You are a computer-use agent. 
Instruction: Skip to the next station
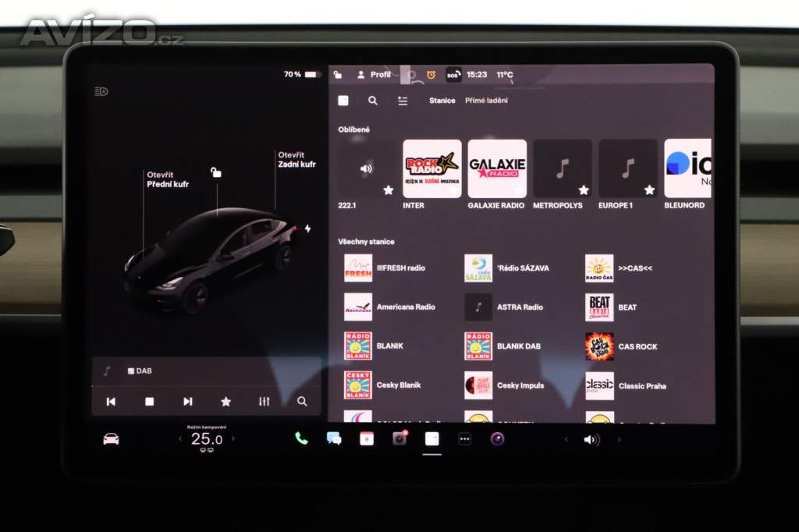click(x=187, y=401)
